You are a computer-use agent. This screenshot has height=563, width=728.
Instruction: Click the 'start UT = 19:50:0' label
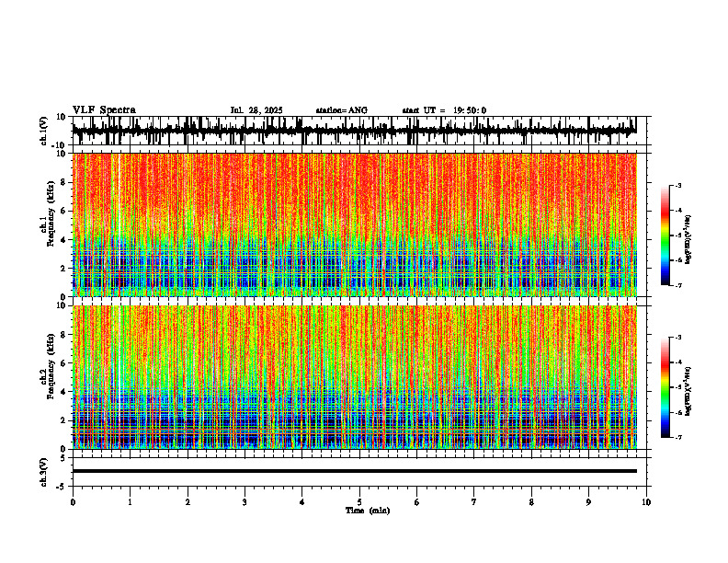point(444,110)
